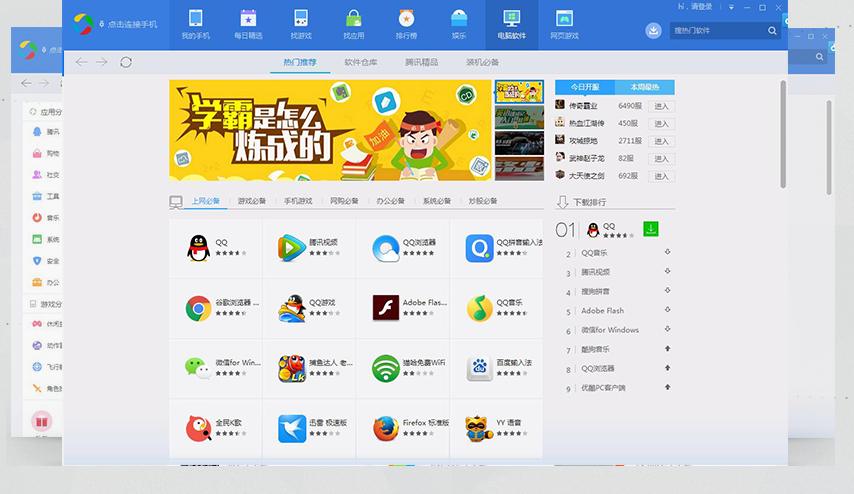Viewport: 854px width, 494px height.
Task: Select the third banner thumbnail
Action: (519, 143)
